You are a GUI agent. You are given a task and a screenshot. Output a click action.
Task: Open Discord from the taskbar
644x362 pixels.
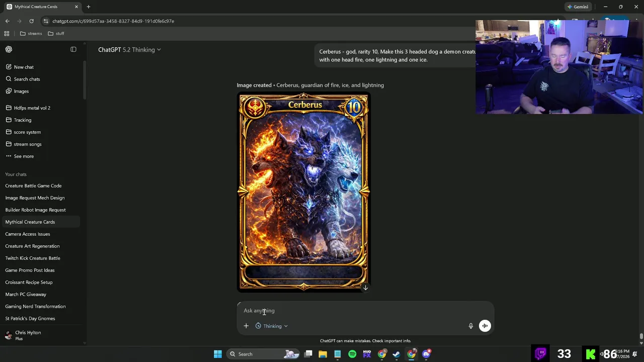[x=426, y=354]
